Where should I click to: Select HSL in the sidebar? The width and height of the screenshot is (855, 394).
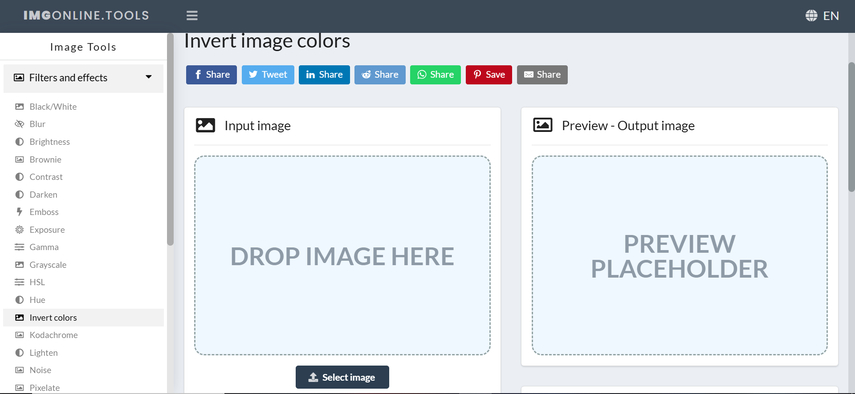(x=37, y=282)
